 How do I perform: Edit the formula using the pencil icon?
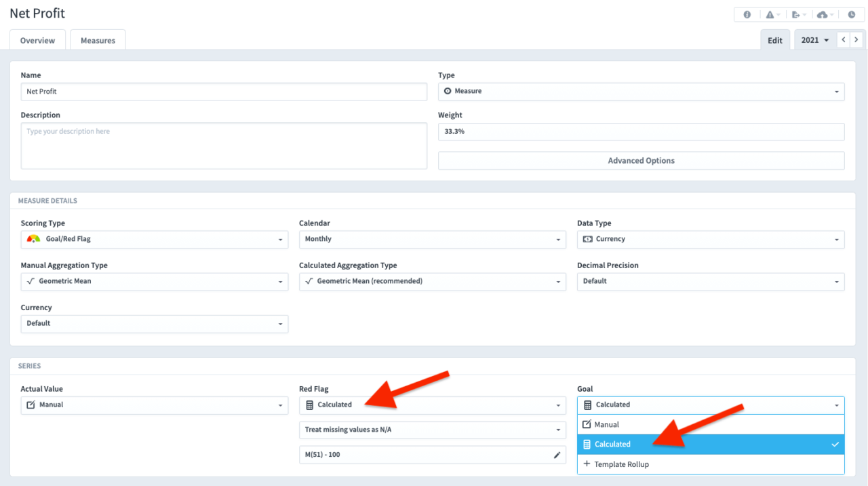[x=556, y=454]
